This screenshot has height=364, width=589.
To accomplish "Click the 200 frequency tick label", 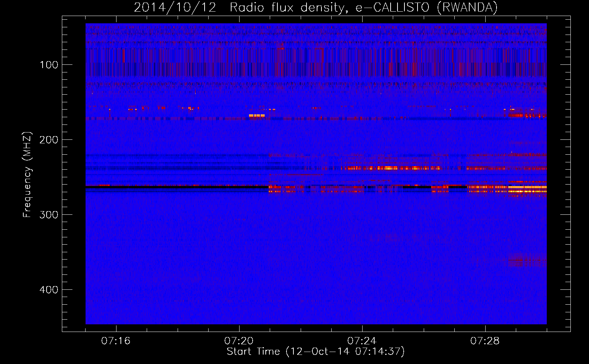I will tap(49, 140).
